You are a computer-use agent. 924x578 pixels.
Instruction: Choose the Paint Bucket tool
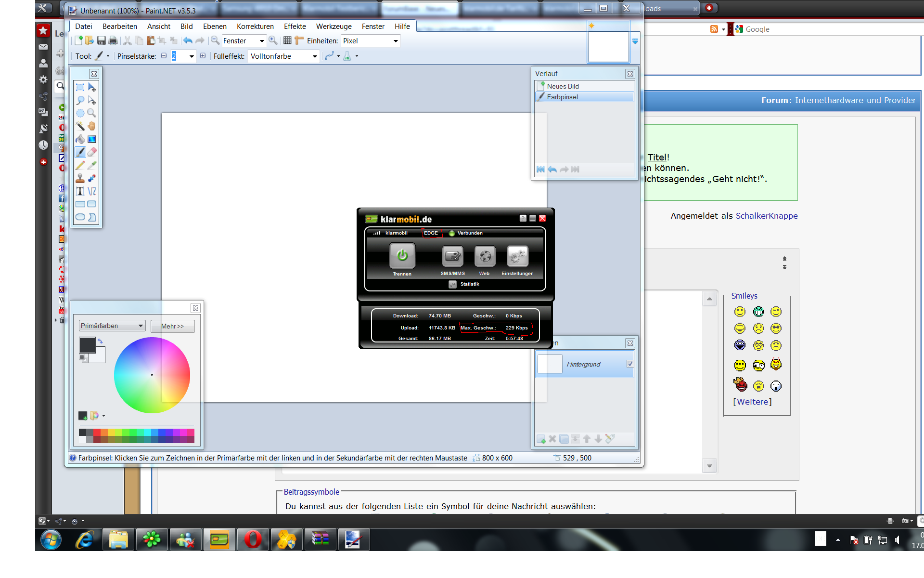click(x=80, y=139)
